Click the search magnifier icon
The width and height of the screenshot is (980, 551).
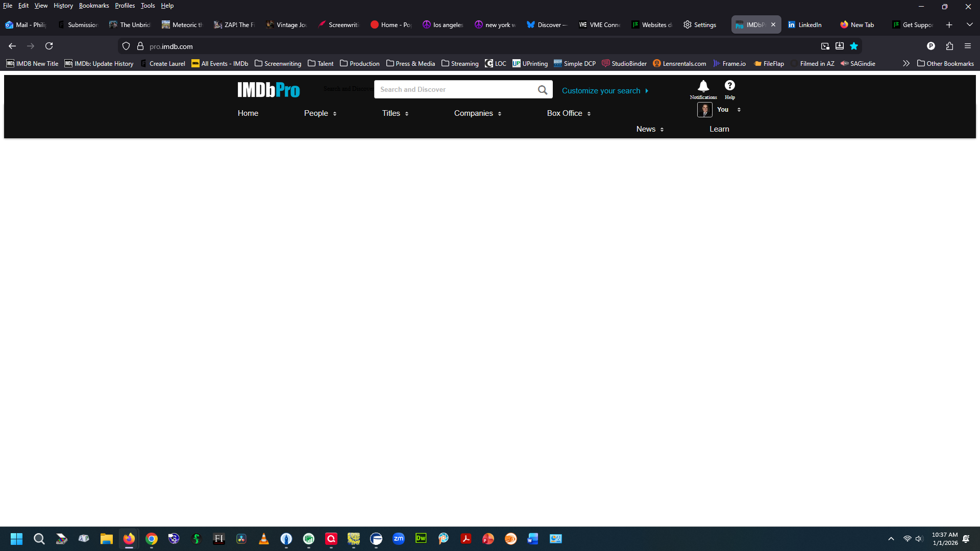click(x=542, y=90)
